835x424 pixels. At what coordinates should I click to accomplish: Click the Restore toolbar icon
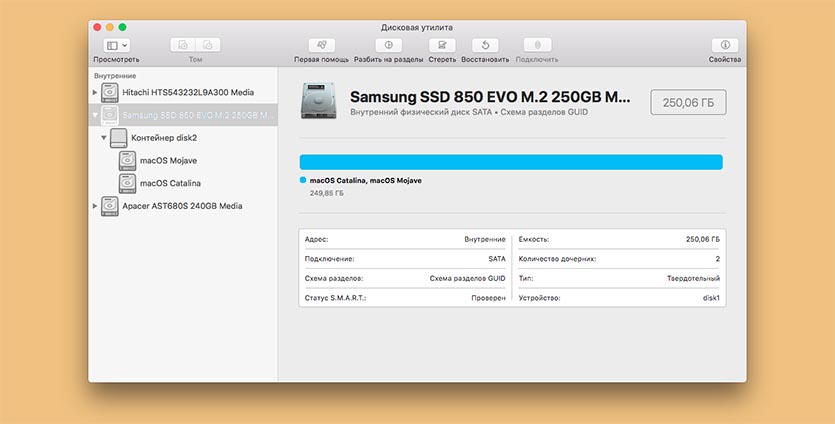click(485, 45)
